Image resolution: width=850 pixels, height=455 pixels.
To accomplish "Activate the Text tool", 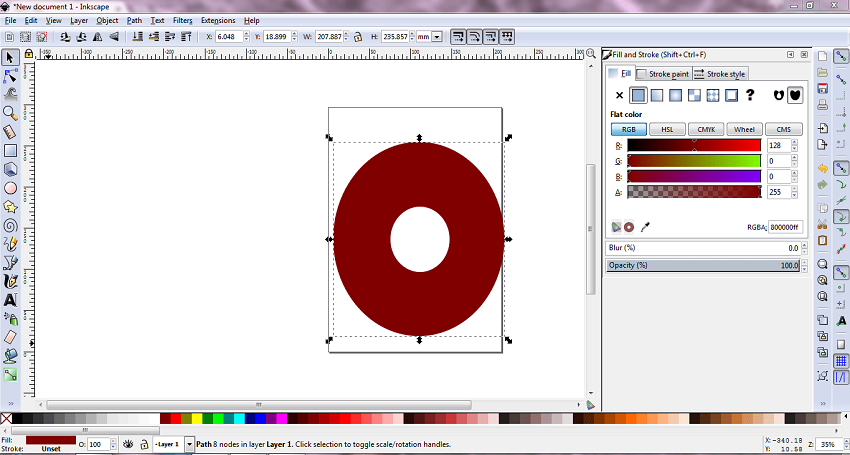I will point(10,299).
